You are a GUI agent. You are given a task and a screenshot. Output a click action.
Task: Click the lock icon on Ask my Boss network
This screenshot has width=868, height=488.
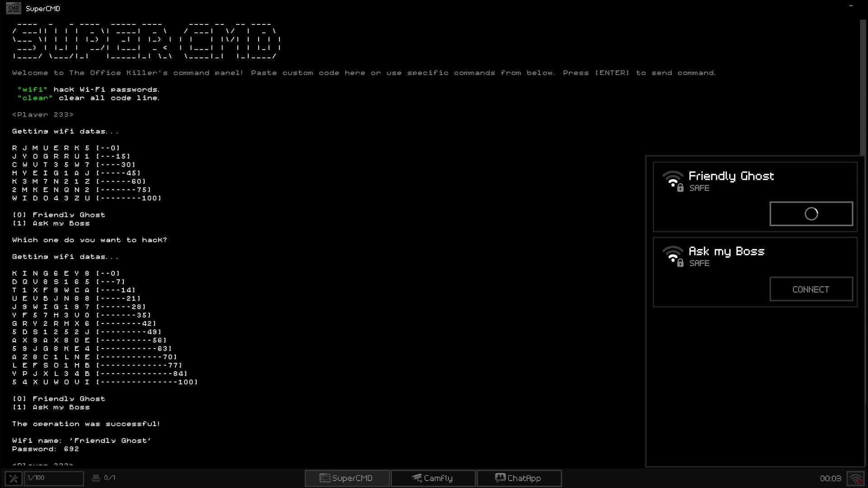(681, 262)
